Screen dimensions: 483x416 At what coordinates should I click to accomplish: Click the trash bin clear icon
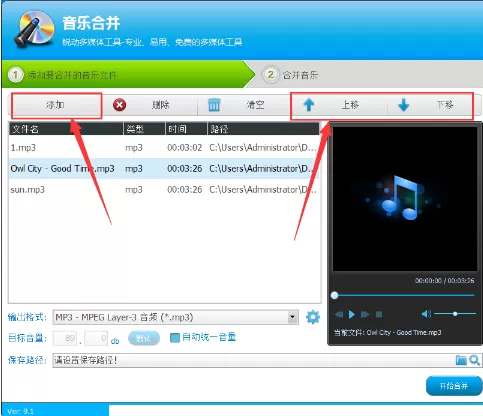[x=214, y=105]
